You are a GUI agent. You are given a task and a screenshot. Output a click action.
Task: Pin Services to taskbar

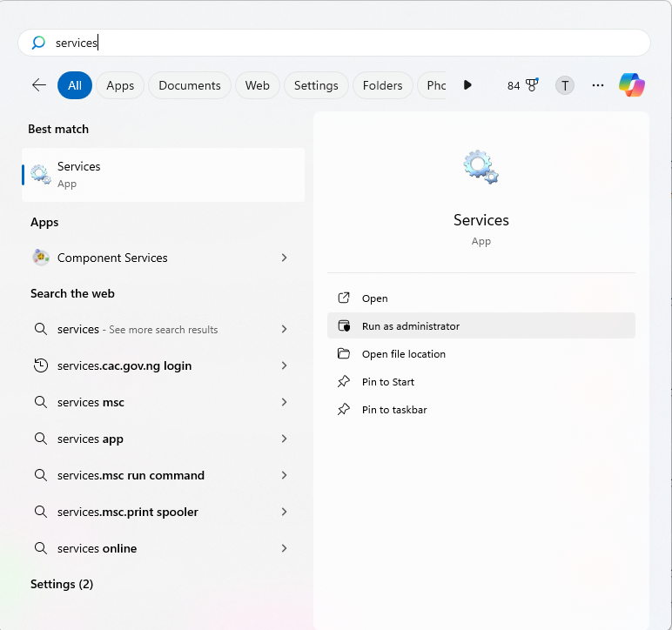click(394, 410)
